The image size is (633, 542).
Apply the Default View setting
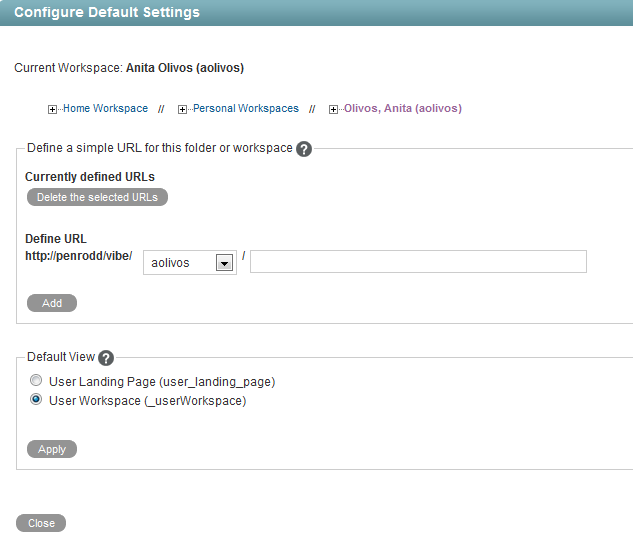[52, 449]
